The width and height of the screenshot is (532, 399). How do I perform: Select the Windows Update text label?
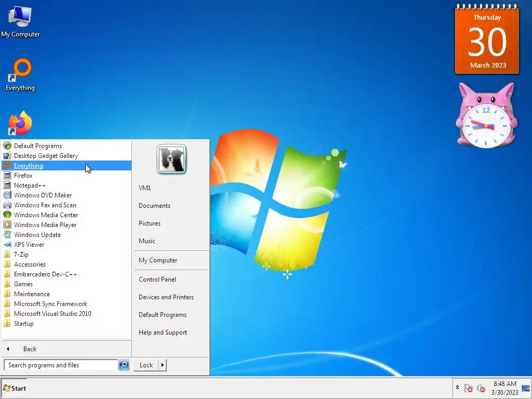[37, 234]
